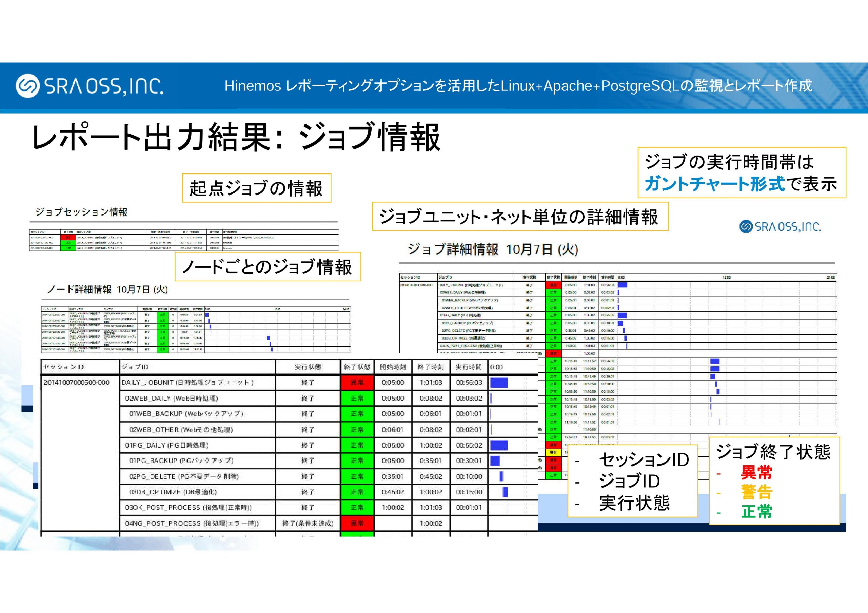Click the 00:56:03 duration of DAILY_JOBUNIT in the enlarged table
The width and height of the screenshot is (868, 613).
pyautogui.click(x=469, y=383)
